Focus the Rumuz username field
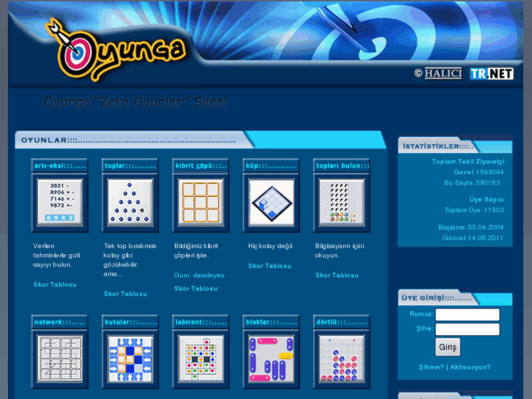Image resolution: width=532 pixels, height=399 pixels. pyautogui.click(x=468, y=315)
